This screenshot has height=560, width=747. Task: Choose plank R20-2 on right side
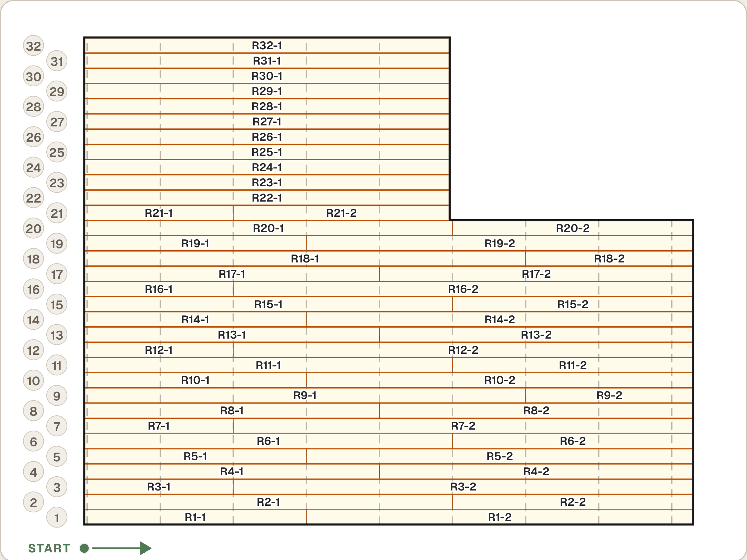point(573,228)
